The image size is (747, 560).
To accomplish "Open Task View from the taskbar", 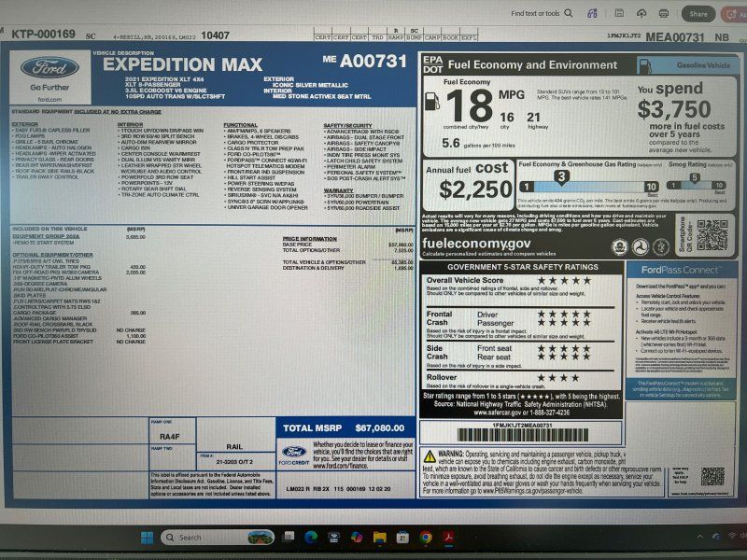I will click(289, 538).
